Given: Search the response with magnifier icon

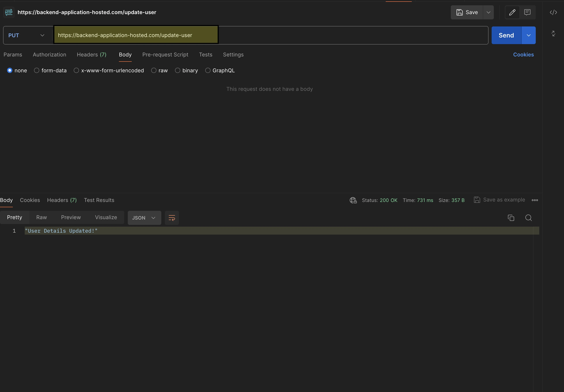Looking at the screenshot, I should (529, 218).
